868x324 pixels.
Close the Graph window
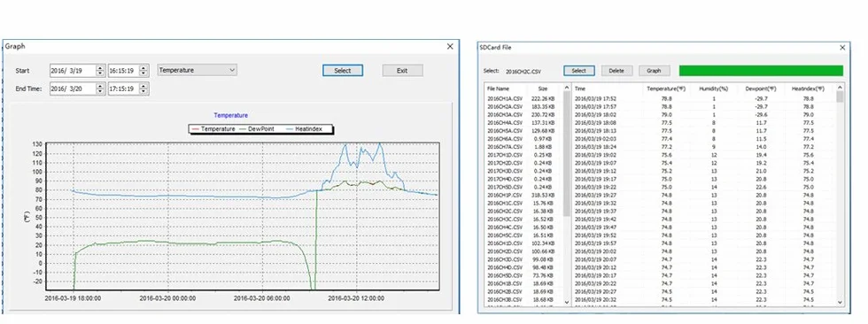(x=450, y=46)
